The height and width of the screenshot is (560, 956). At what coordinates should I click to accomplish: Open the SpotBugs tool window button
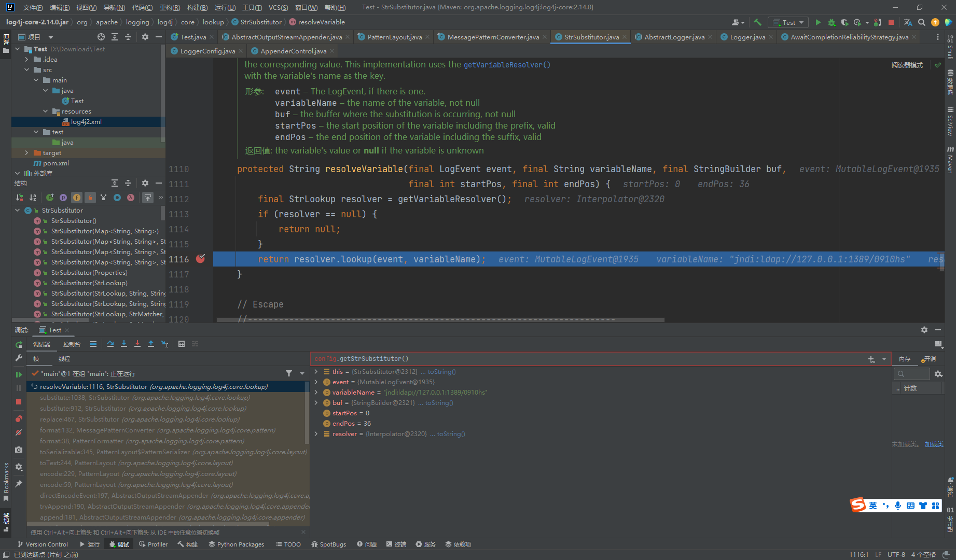pyautogui.click(x=329, y=544)
